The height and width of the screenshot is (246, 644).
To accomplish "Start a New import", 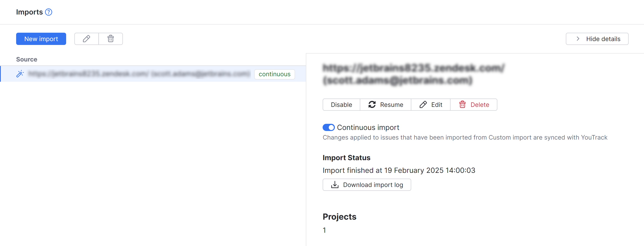I will point(41,39).
